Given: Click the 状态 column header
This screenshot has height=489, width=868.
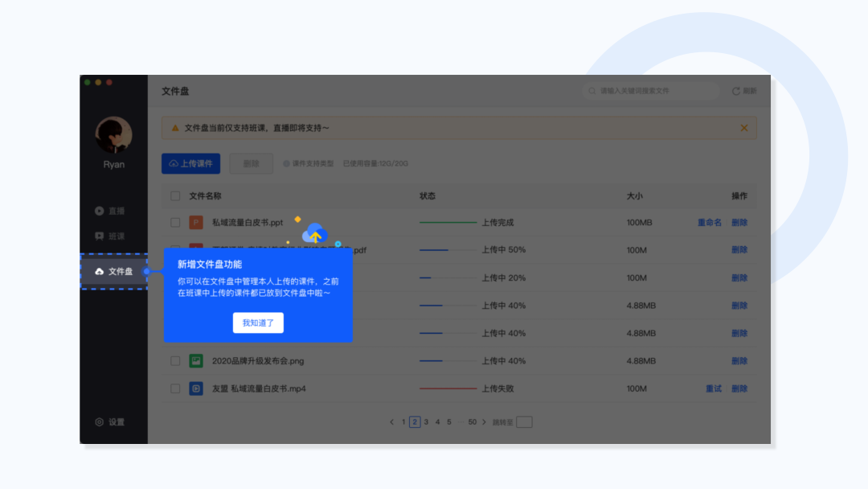Looking at the screenshot, I should pos(428,196).
